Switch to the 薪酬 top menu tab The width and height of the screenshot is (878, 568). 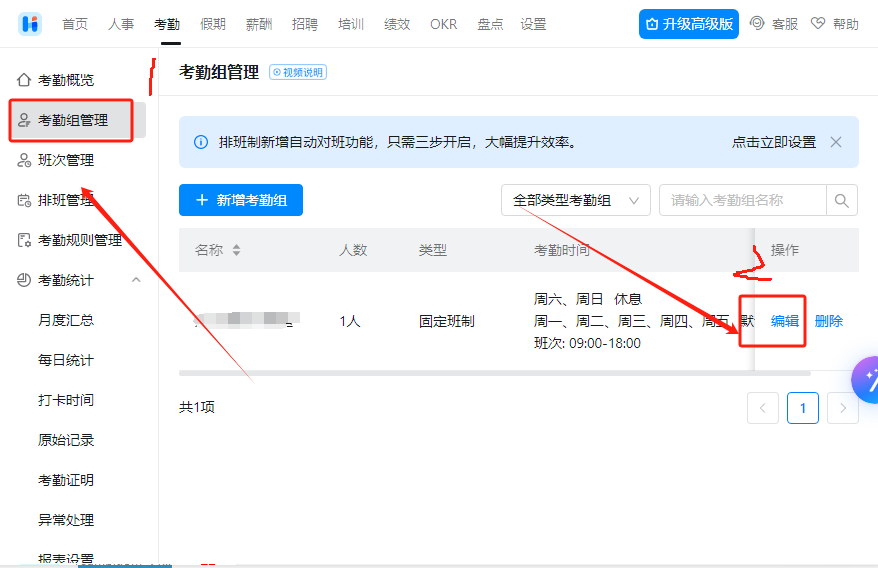coord(259,24)
